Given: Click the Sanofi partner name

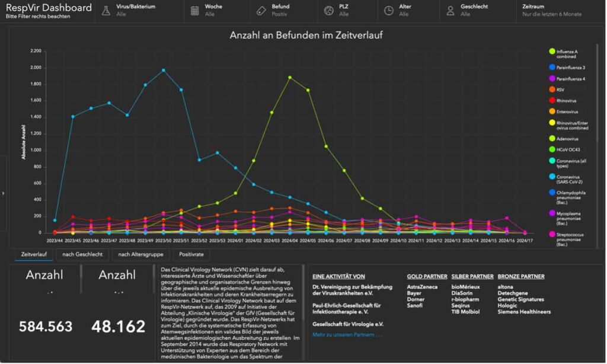Looking at the screenshot, I should 414,305.
